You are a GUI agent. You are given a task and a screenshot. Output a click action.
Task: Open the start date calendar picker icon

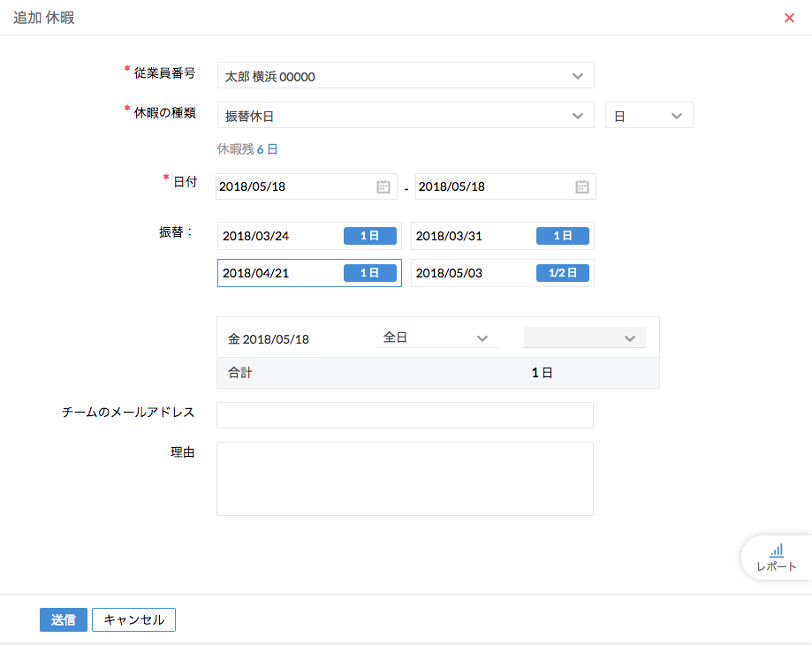(x=383, y=186)
